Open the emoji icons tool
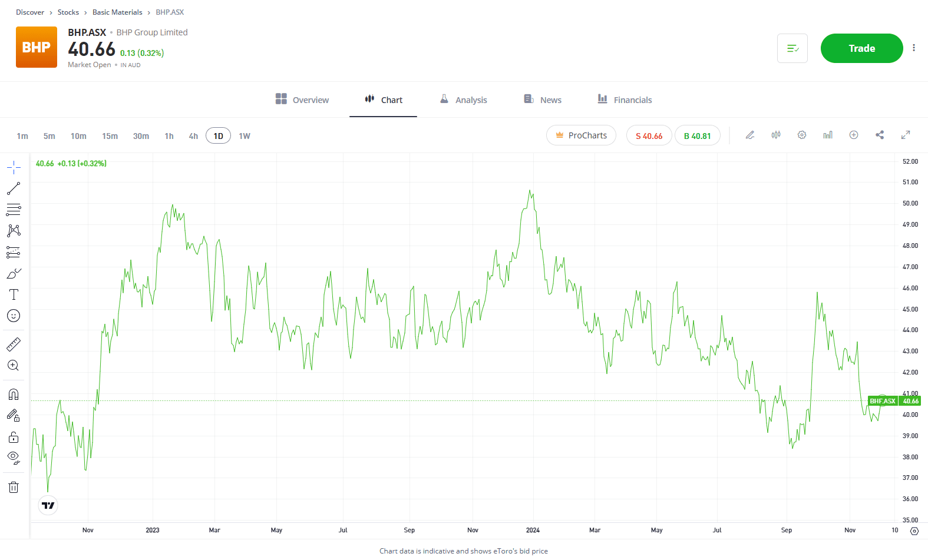 pos(14,316)
